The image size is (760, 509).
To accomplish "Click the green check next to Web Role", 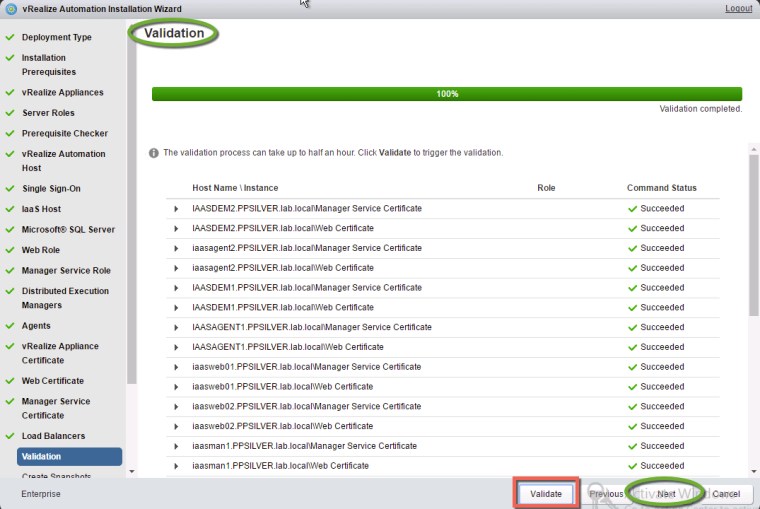I will coord(10,250).
